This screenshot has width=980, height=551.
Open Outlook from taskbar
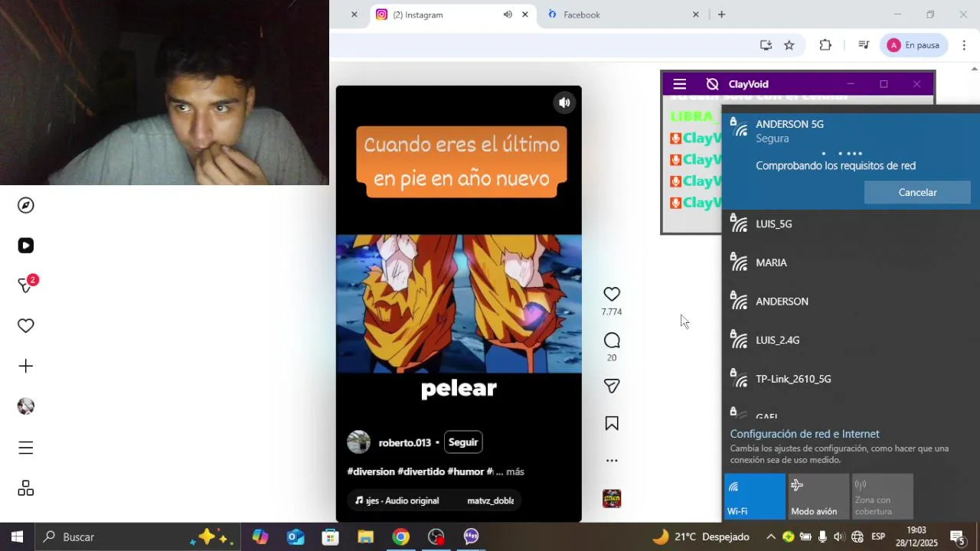(296, 537)
